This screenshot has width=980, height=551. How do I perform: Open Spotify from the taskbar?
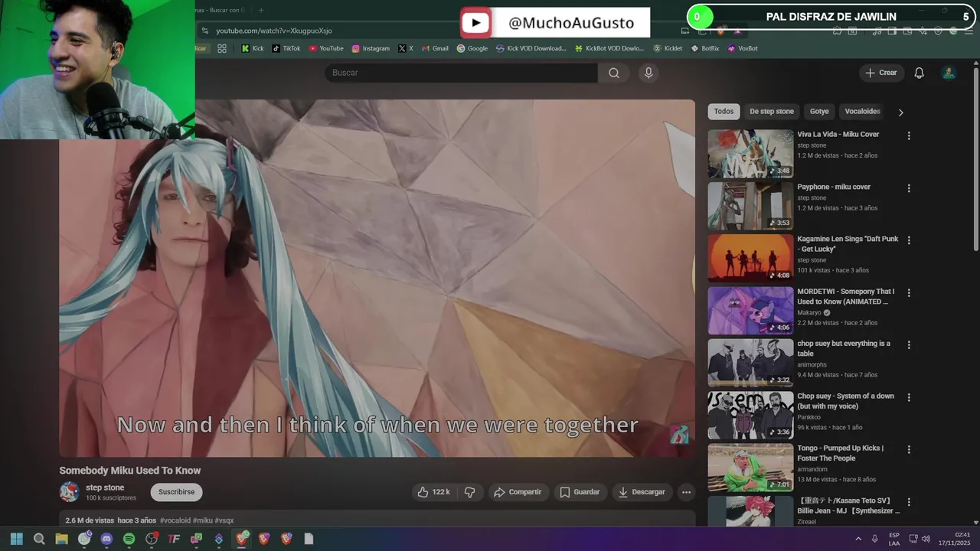129,539
